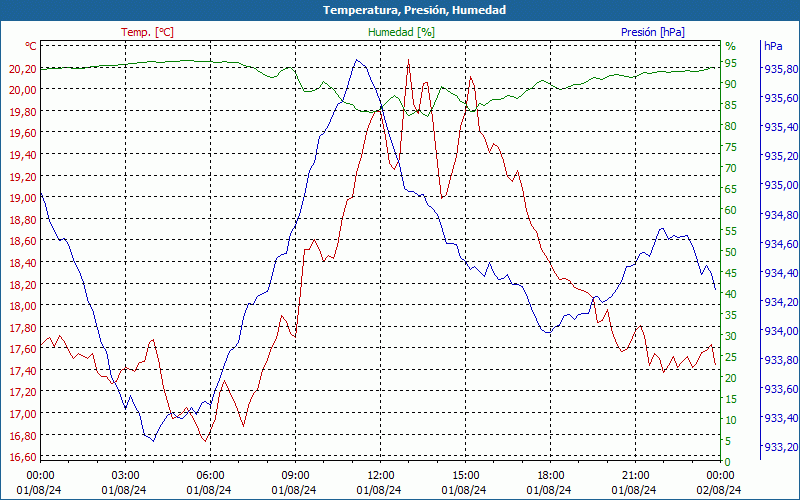Screen dimensions: 800x500
Task: Click the '934,40' pressure axis value
Action: click(x=782, y=273)
